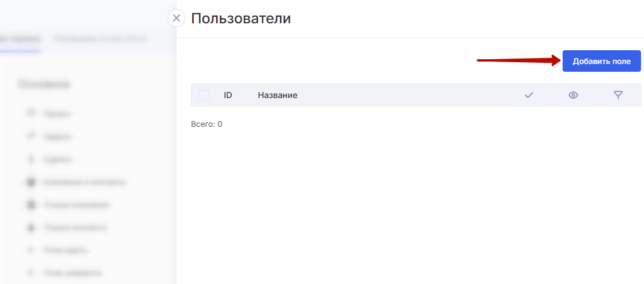Sort by the Название column header
644x284 pixels.
tap(278, 95)
